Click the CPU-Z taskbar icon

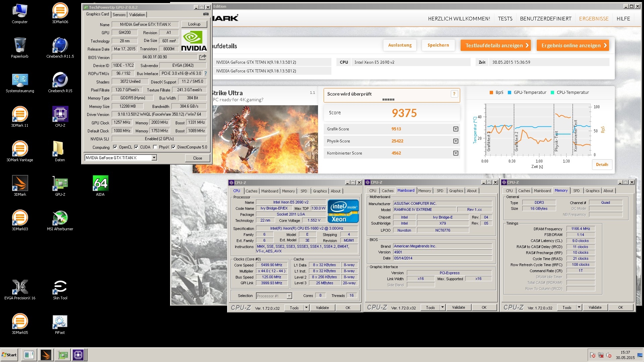pyautogui.click(x=78, y=355)
